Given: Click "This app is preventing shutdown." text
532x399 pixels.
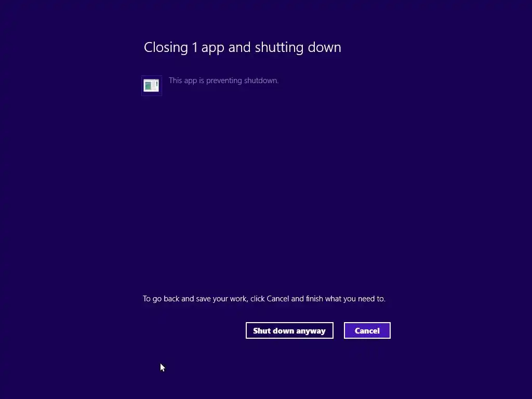Looking at the screenshot, I should click(223, 81).
